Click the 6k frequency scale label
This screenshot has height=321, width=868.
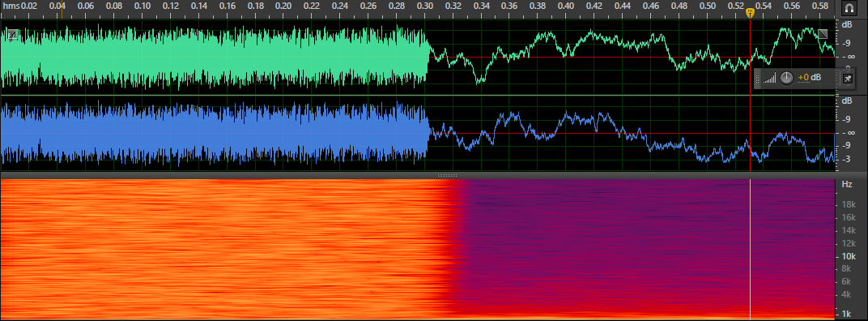click(847, 281)
